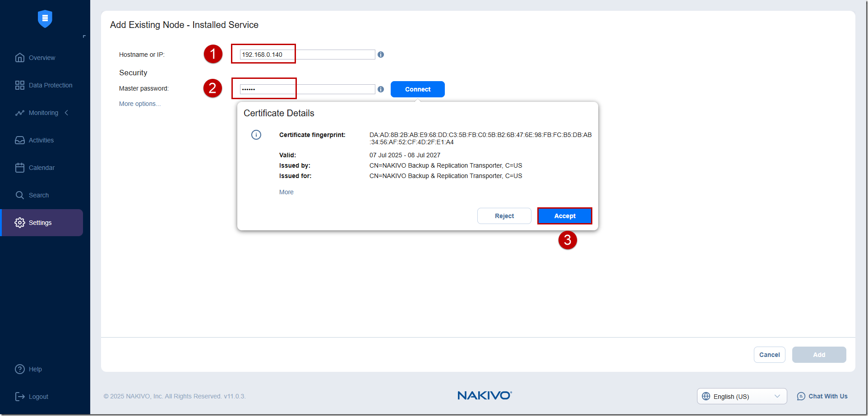Click the Calendar icon in sidebar
The width and height of the screenshot is (868, 416).
pos(19,168)
